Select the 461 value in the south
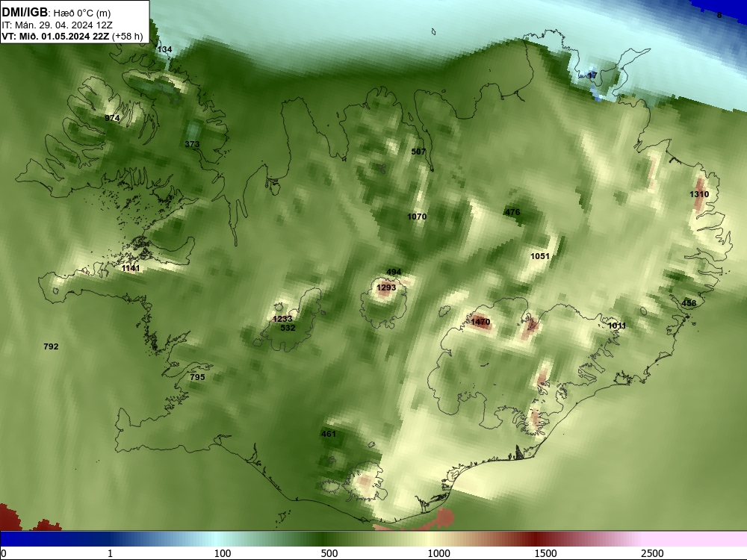Viewport: 747px width, 560px height. (329, 434)
